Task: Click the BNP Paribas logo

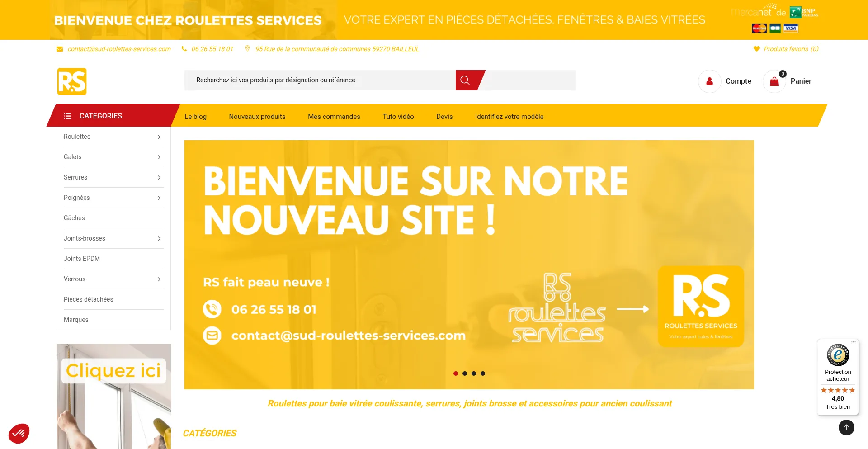Action: tap(804, 12)
